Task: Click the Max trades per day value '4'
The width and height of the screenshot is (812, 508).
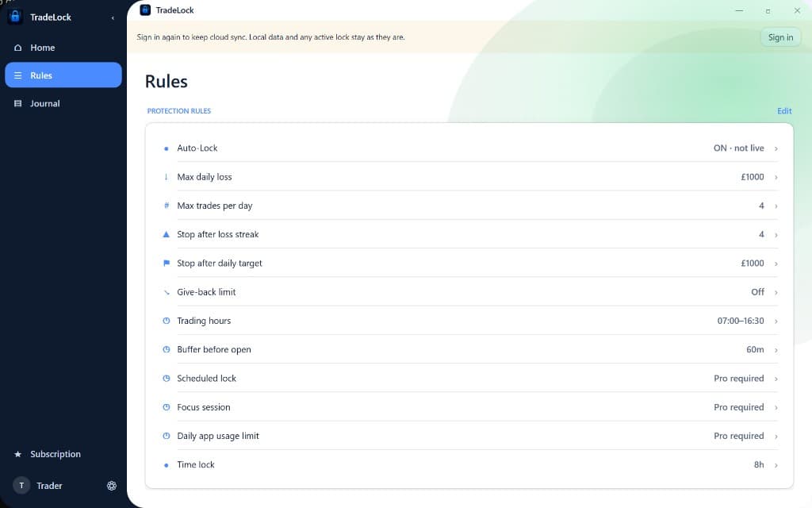Action: coord(761,206)
